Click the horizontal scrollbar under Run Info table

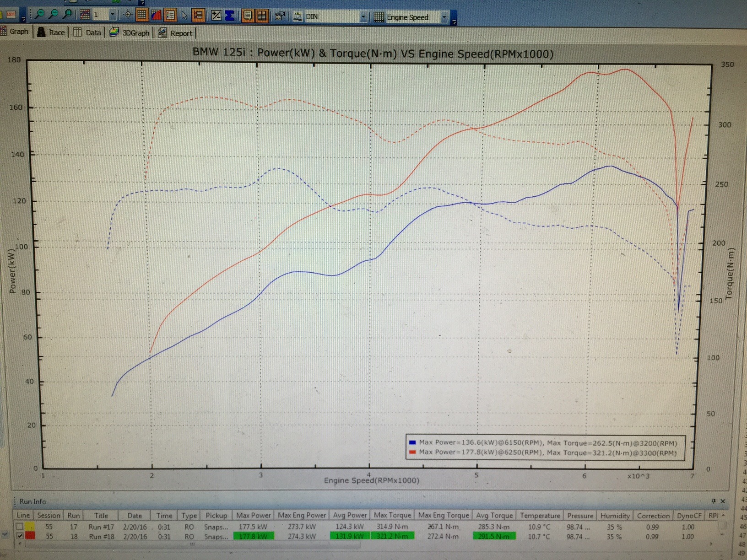tap(192, 544)
